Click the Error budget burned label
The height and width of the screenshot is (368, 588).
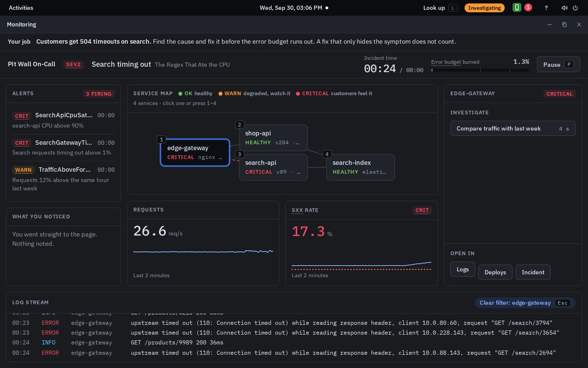[x=455, y=62]
